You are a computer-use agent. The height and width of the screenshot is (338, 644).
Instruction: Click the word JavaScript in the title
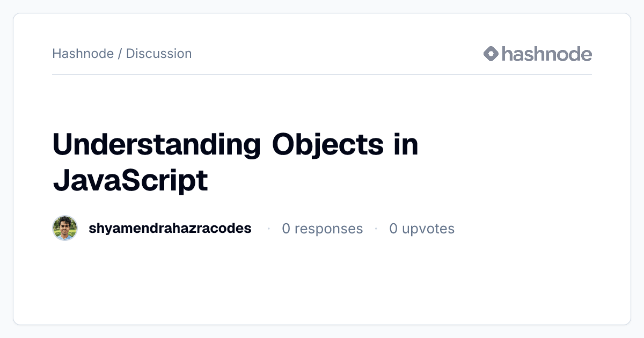click(130, 181)
